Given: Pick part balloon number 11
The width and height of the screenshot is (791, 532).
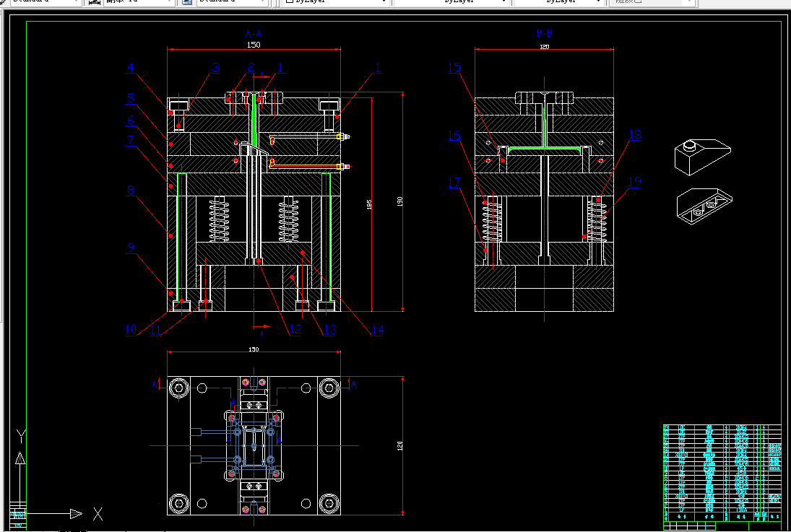Looking at the screenshot, I should [x=155, y=330].
